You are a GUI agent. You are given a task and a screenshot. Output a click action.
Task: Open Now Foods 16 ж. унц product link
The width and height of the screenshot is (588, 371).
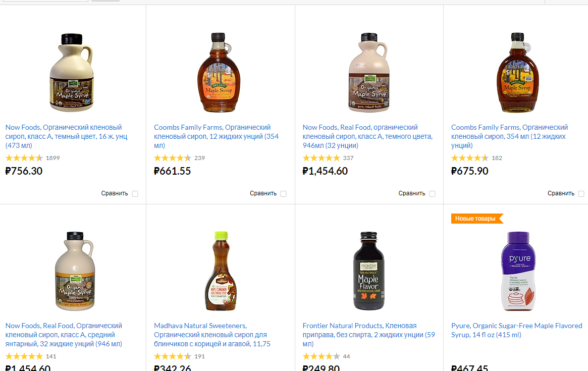click(x=67, y=136)
